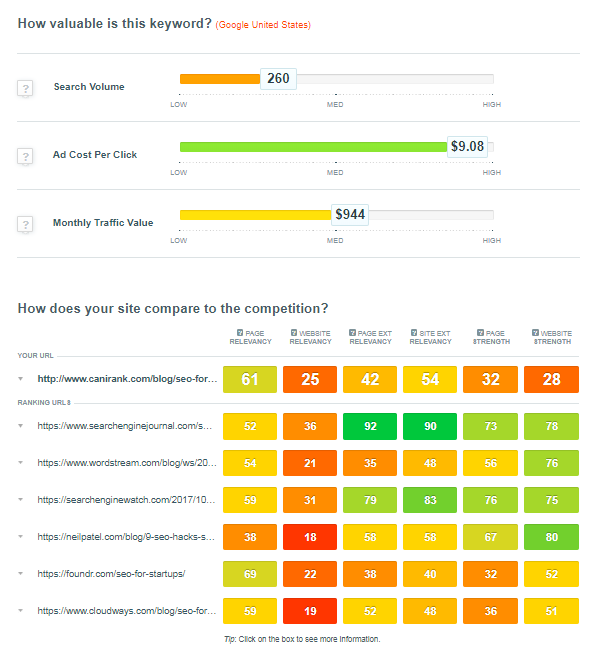Click help icon beside Page Strength header

480,333
